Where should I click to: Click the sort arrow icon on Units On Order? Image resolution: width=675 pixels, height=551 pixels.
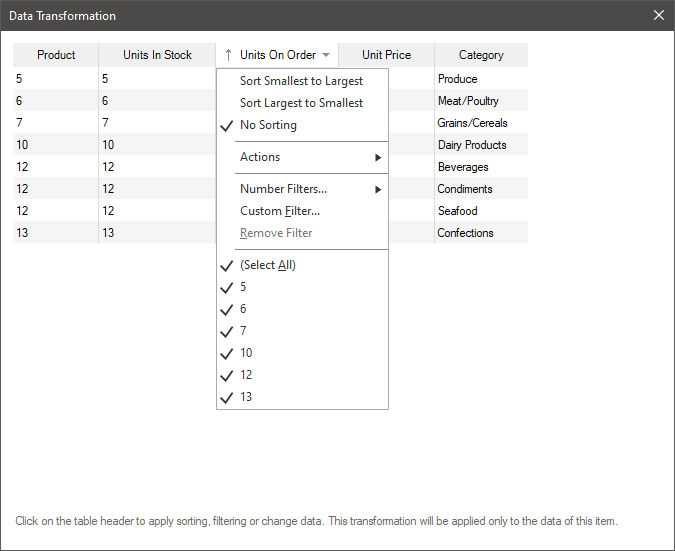pos(228,55)
